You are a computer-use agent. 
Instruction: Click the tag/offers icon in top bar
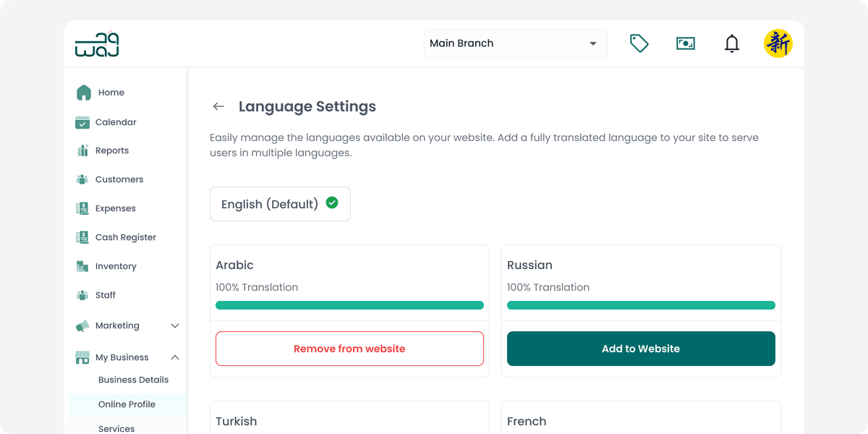(639, 43)
